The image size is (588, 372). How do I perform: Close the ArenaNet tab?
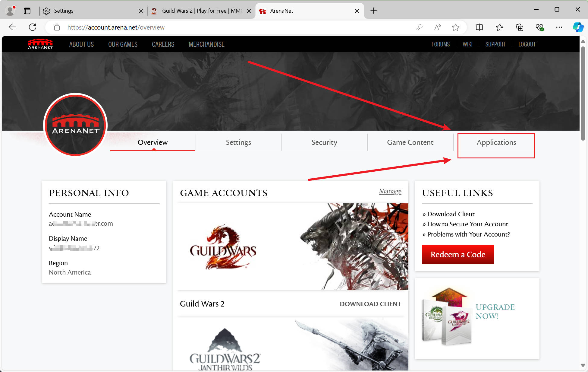tap(357, 11)
